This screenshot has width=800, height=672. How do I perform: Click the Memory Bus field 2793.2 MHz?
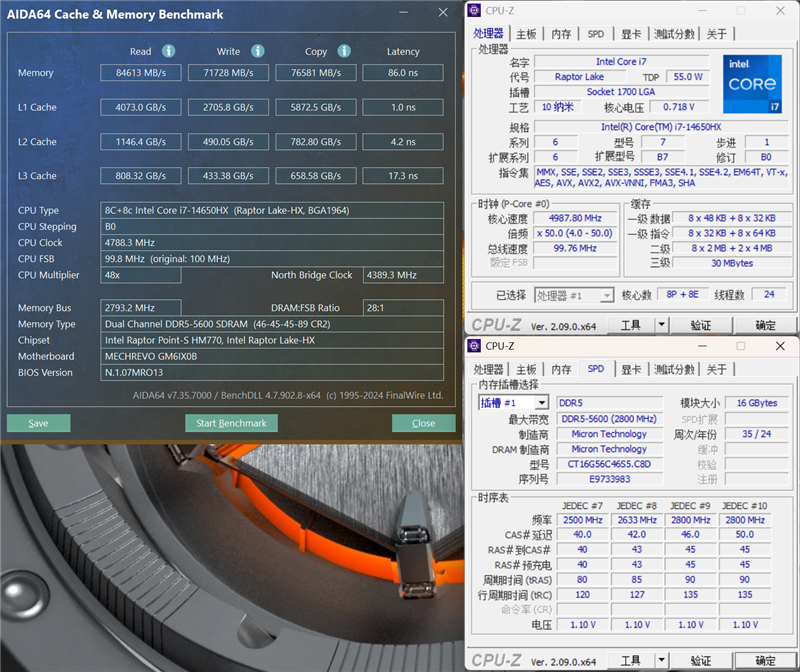pos(141,308)
